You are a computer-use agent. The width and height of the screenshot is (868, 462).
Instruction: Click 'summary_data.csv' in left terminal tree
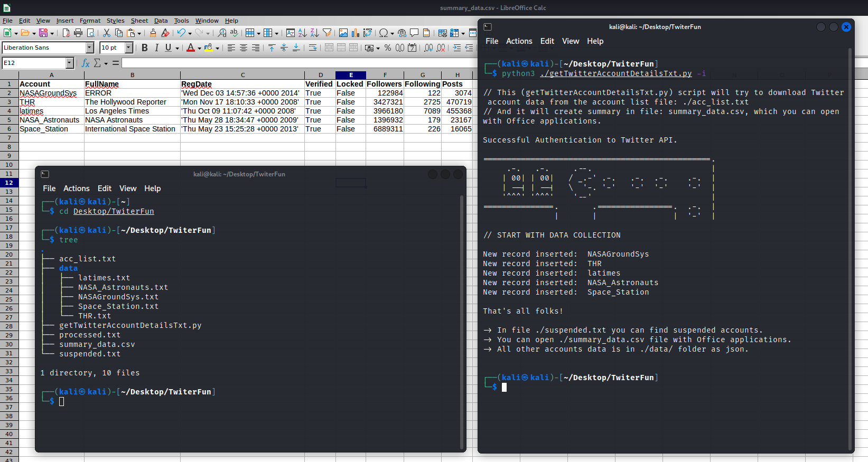(97, 344)
